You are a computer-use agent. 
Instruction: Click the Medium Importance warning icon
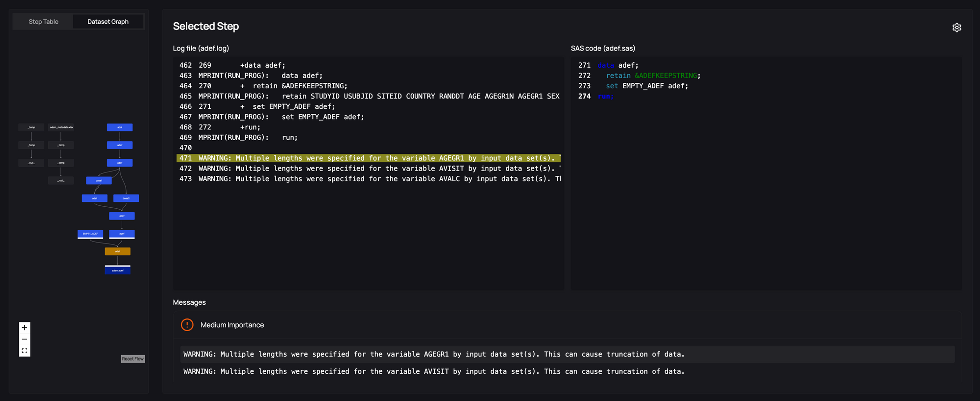pos(187,324)
